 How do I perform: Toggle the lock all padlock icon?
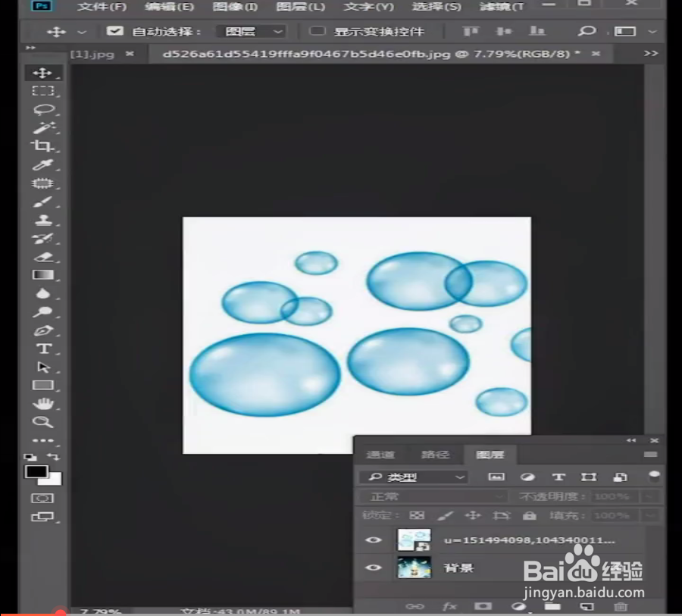[530, 515]
